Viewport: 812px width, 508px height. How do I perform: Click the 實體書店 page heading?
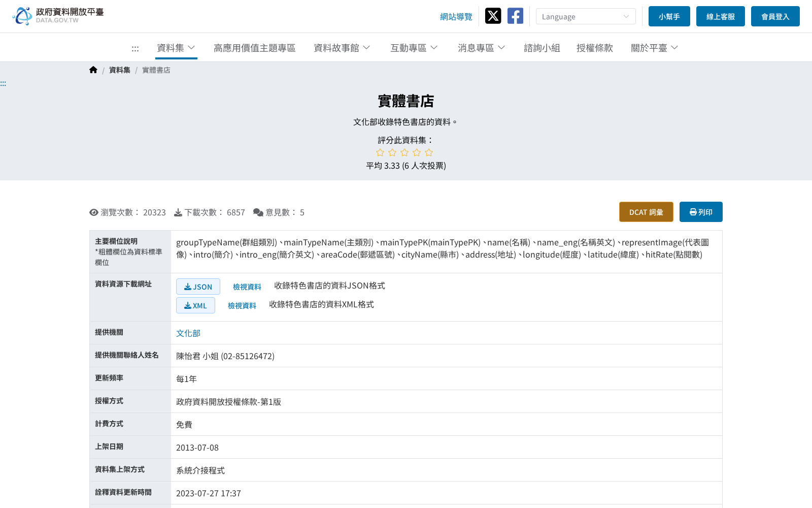406,101
